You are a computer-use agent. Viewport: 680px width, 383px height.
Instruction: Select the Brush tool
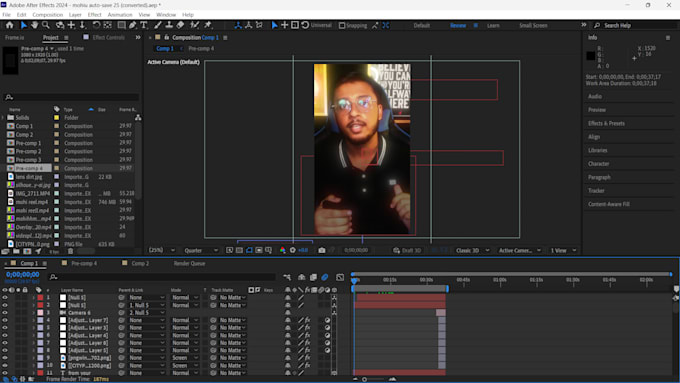[158, 26]
